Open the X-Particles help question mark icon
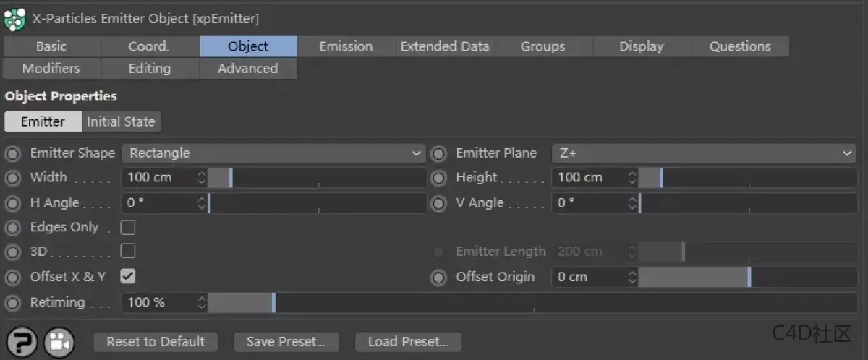Image resolution: width=868 pixels, height=360 pixels. (x=22, y=342)
